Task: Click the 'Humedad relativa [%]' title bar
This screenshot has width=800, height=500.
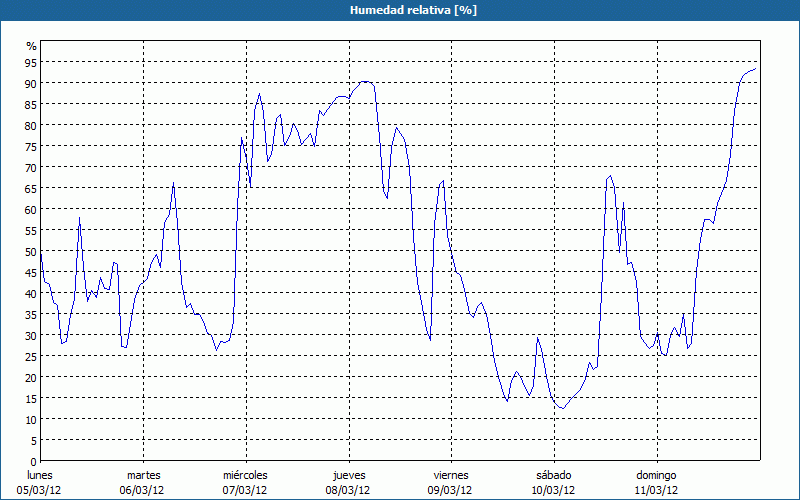Action: click(400, 10)
